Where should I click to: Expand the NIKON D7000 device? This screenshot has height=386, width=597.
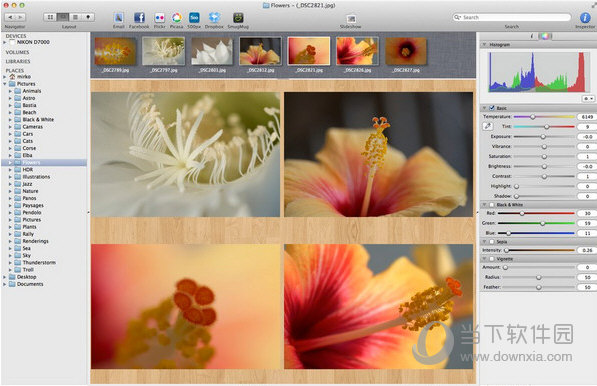click(5, 42)
